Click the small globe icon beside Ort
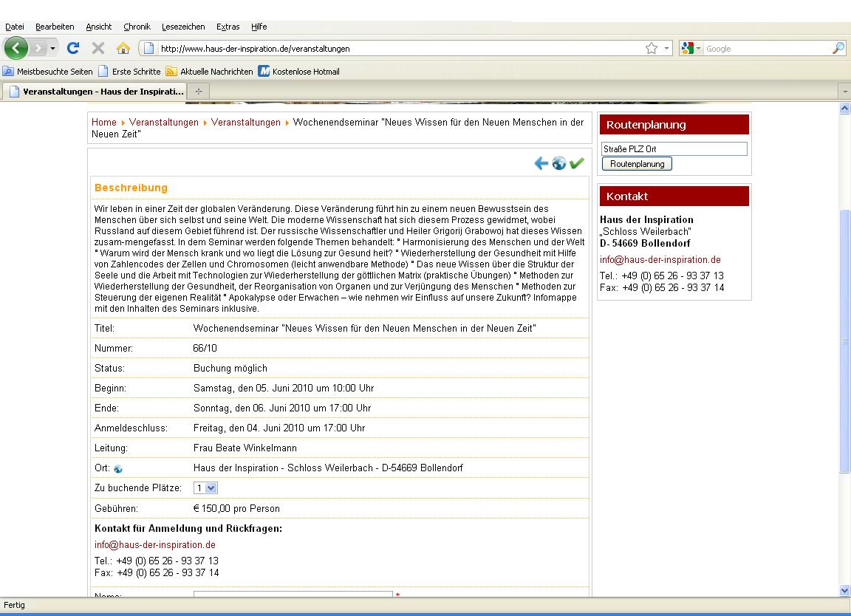851x616 pixels. 118,469
